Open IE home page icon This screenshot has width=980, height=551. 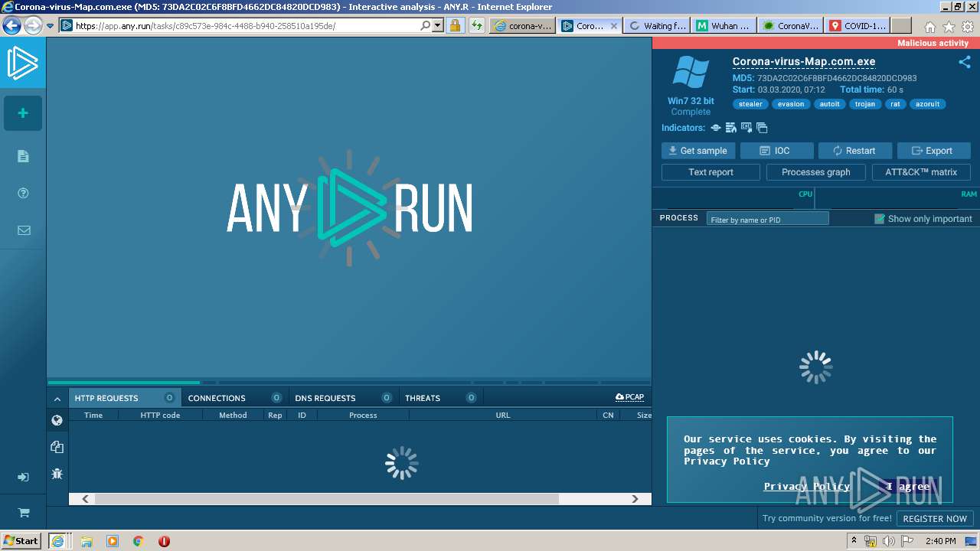point(930,27)
